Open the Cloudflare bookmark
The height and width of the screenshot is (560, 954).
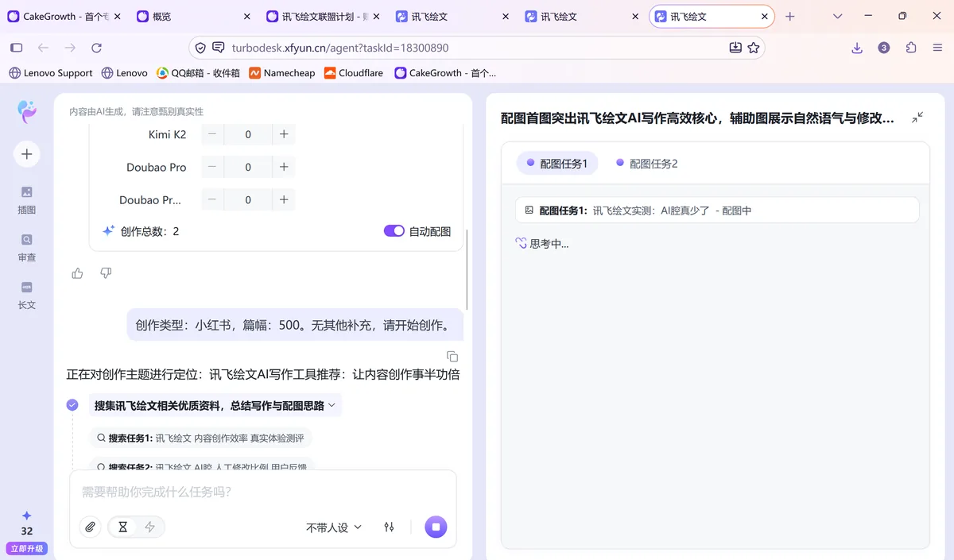pos(353,72)
